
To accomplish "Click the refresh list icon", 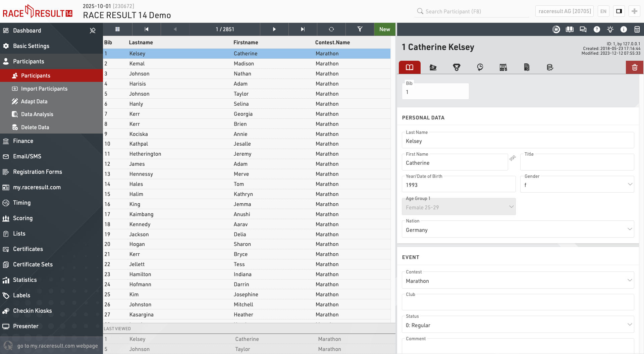I will tap(331, 29).
